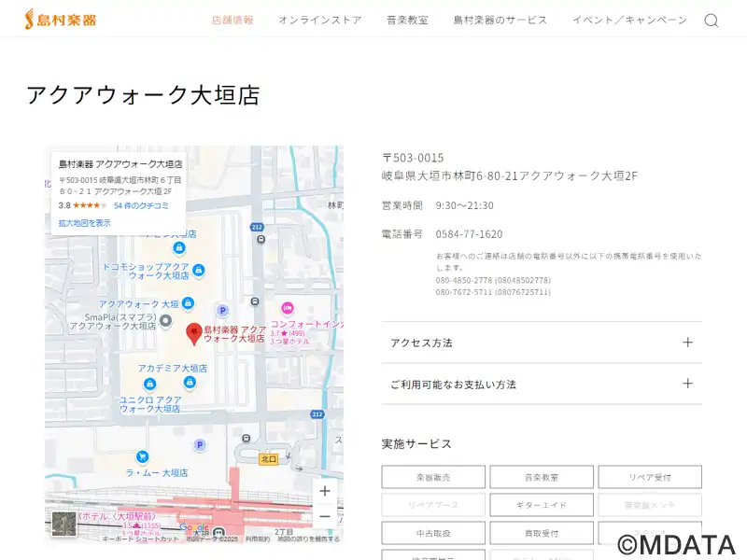Select the pink コンフォートイン hotel pin
This screenshot has width=747, height=560.
click(288, 308)
